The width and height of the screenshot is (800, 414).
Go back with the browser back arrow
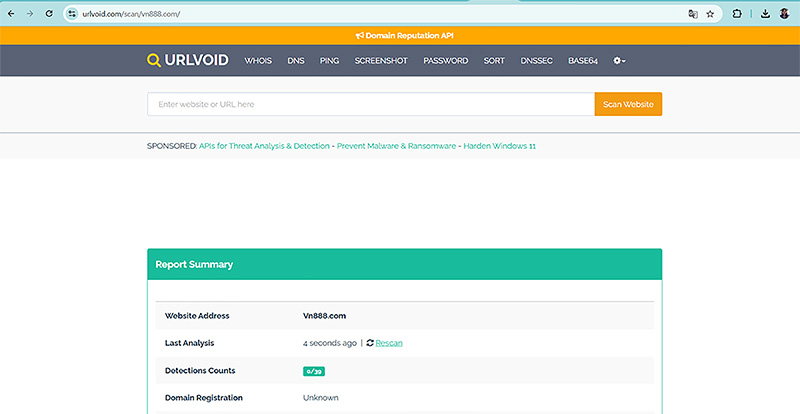(11, 14)
